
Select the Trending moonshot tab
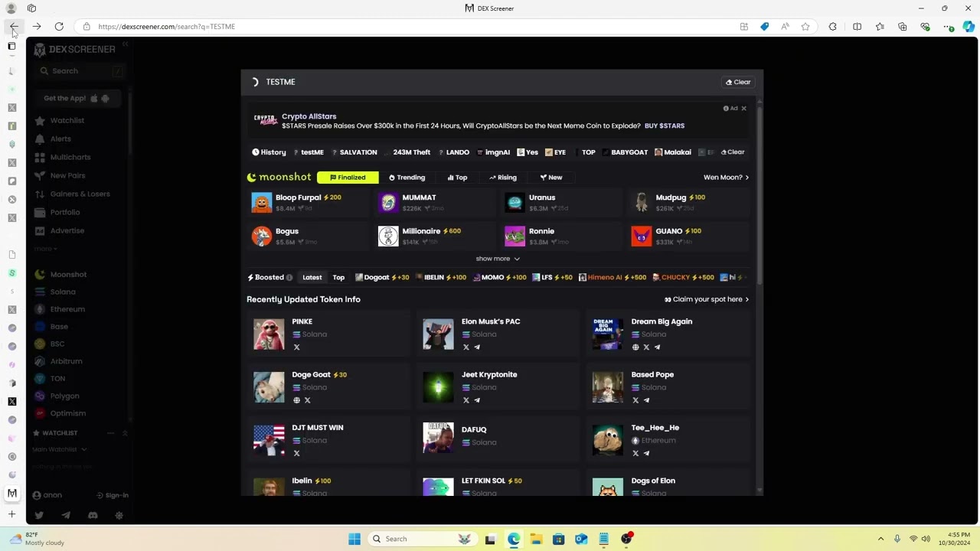(407, 178)
